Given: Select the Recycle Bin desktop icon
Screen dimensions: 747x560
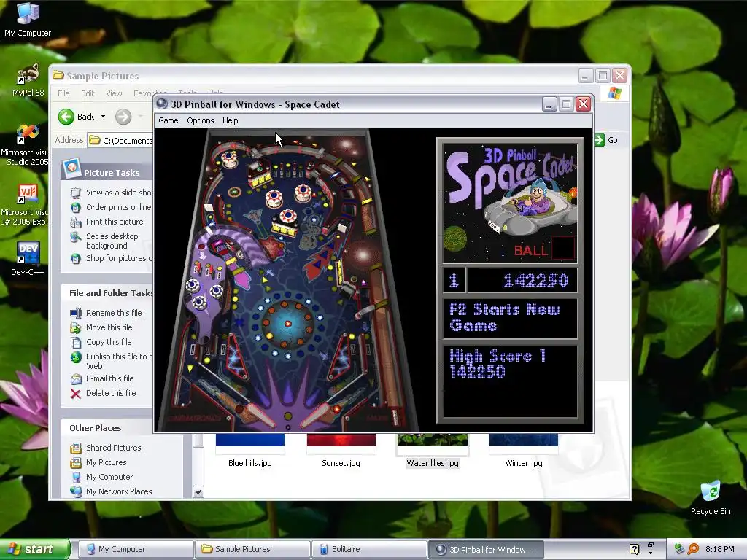Looking at the screenshot, I should [711, 498].
